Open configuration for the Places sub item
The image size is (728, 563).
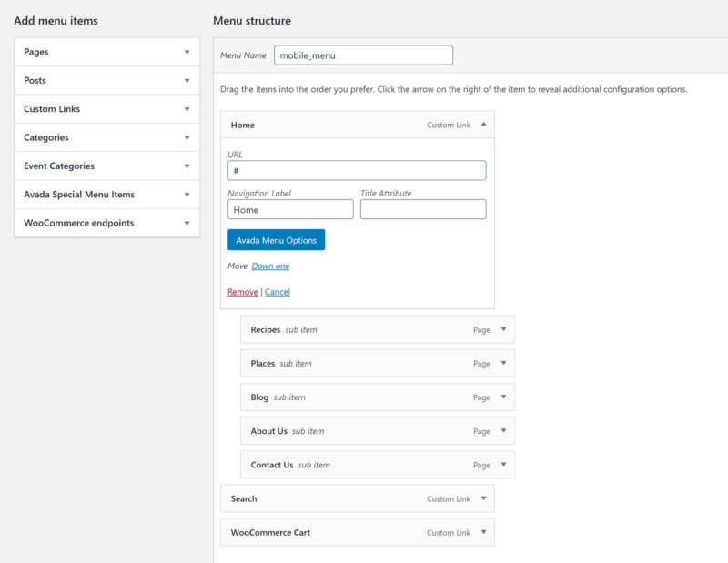(503, 363)
